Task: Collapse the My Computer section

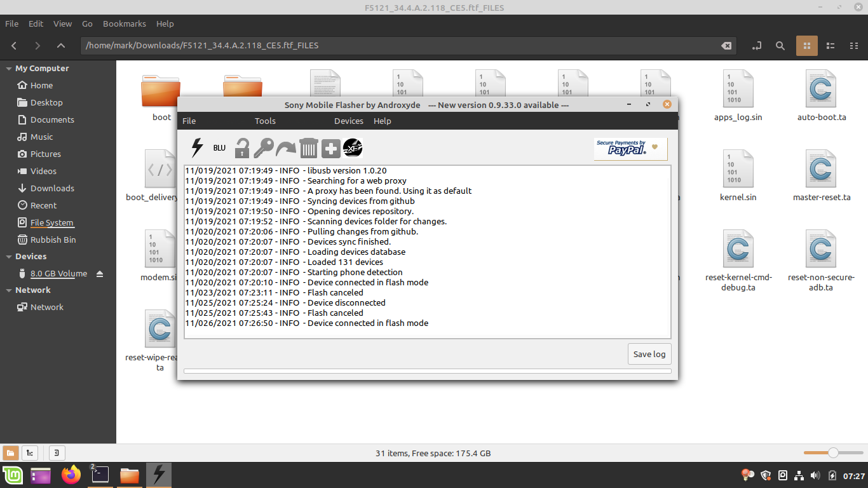Action: click(x=9, y=69)
